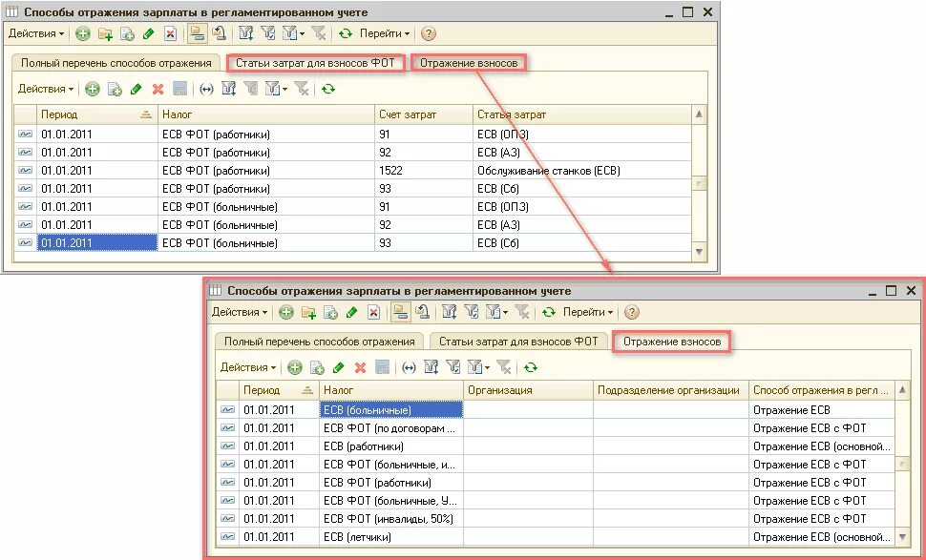Screen dimensions: 926x560
Task: Edit item with pencil in upper main toolbar
Action: click(148, 33)
